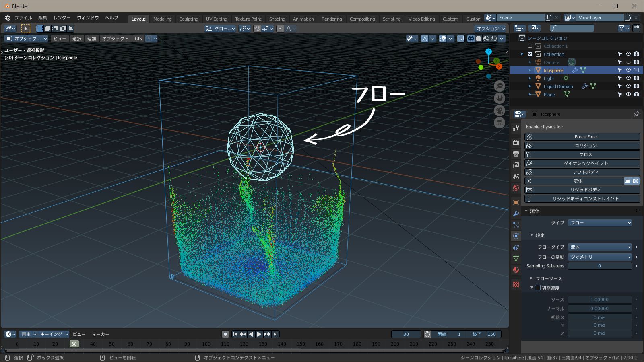Enable リジッドボディ physics button

(582, 190)
